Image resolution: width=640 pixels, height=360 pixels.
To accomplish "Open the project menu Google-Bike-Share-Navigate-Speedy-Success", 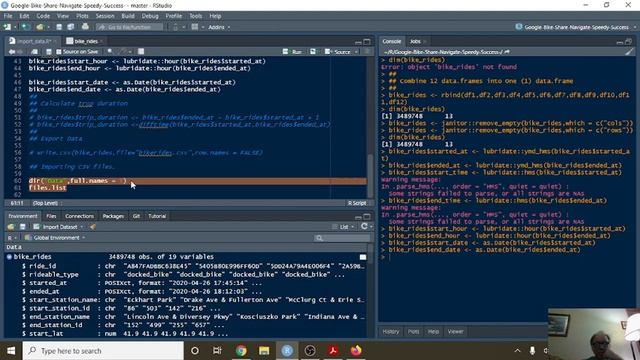I will [576, 27].
